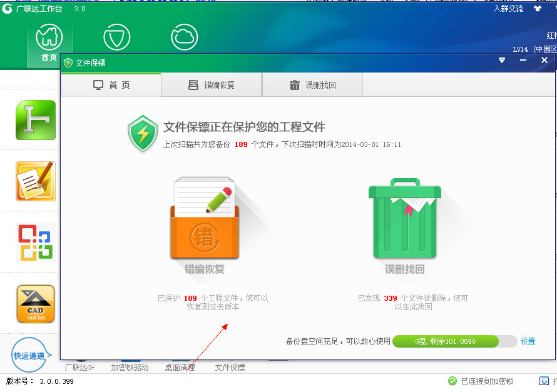The height and width of the screenshot is (392, 557).
Task: Open the 首页 home icon in Glodon header
Action: pyautogui.click(x=49, y=38)
